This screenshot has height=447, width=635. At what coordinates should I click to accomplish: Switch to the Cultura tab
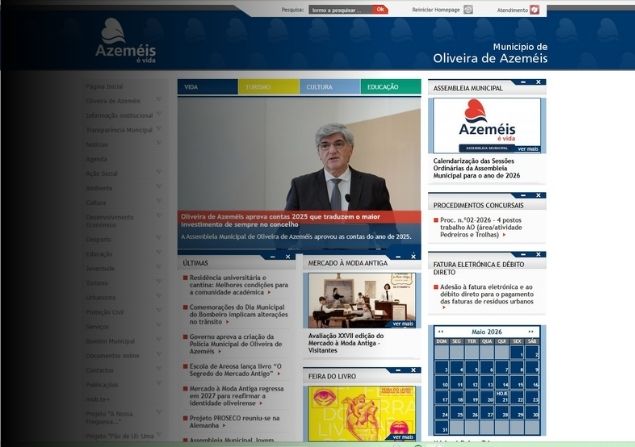(330, 87)
